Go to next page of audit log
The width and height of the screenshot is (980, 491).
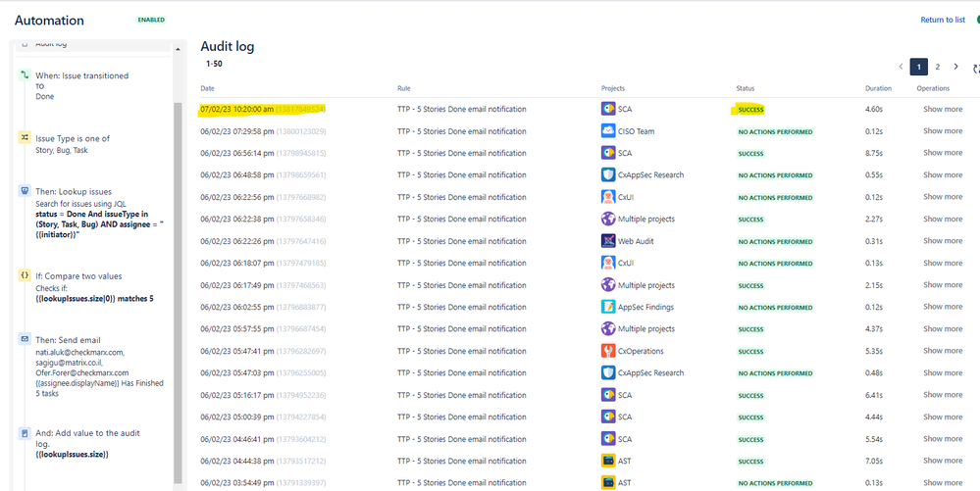[955, 67]
